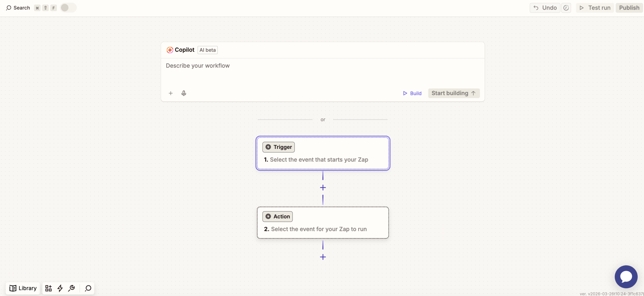Click the magnifier icon in bottom toolbar
Image resolution: width=644 pixels, height=296 pixels.
[88, 288]
